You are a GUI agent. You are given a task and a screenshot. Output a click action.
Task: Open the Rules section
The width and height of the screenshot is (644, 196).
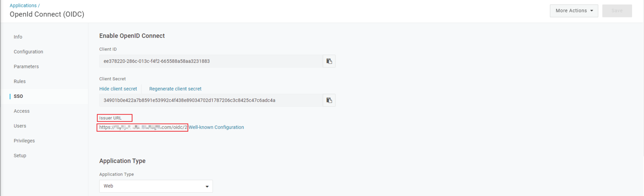click(20, 81)
